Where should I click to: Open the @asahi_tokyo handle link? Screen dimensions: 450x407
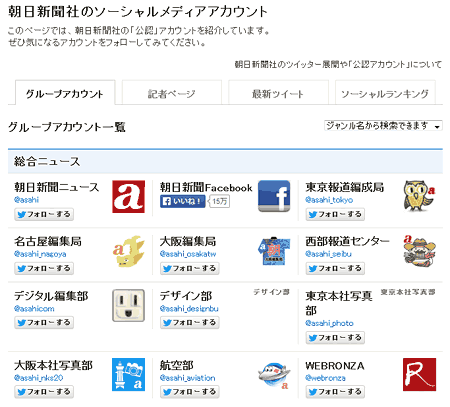(x=329, y=200)
